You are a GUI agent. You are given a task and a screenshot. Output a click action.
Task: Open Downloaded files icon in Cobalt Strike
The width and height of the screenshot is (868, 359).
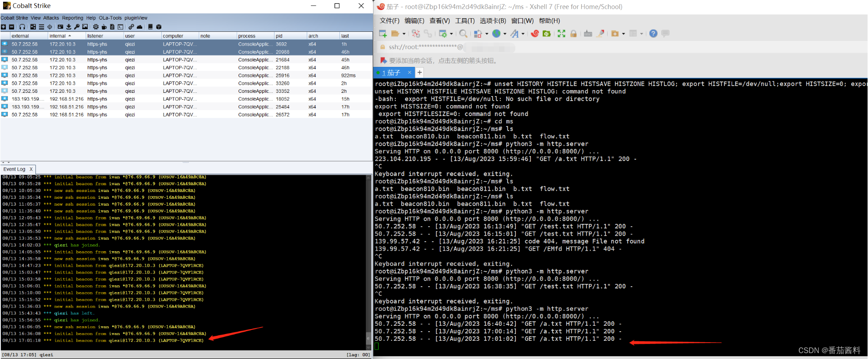point(69,27)
